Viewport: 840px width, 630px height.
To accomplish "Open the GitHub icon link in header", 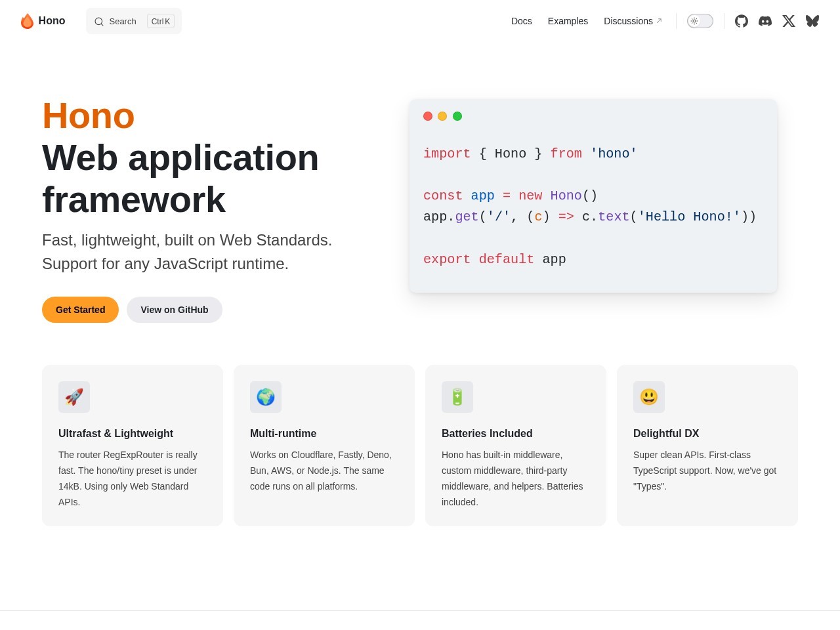I will pyautogui.click(x=742, y=21).
